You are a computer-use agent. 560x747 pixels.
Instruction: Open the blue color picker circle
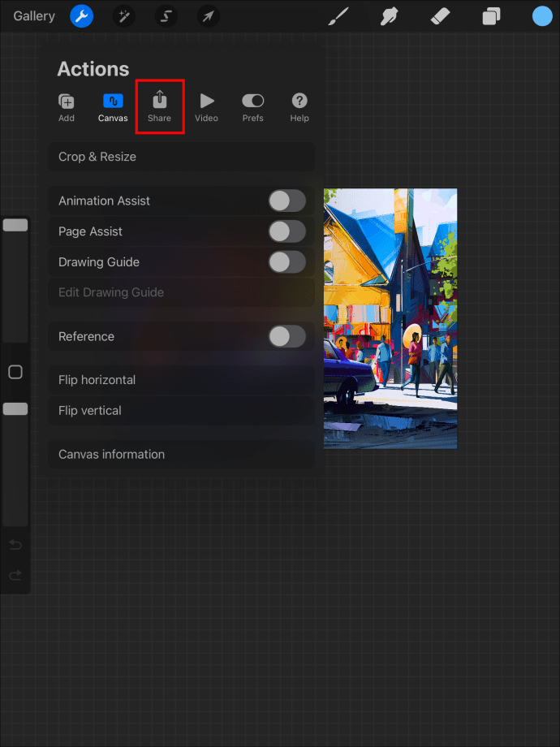click(542, 17)
